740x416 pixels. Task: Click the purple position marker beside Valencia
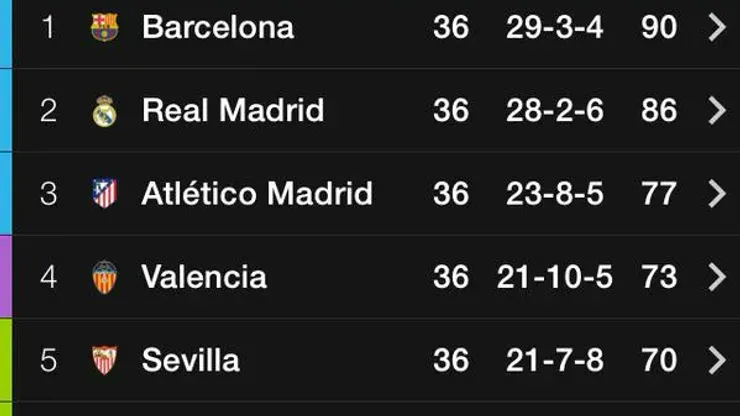[5, 276]
